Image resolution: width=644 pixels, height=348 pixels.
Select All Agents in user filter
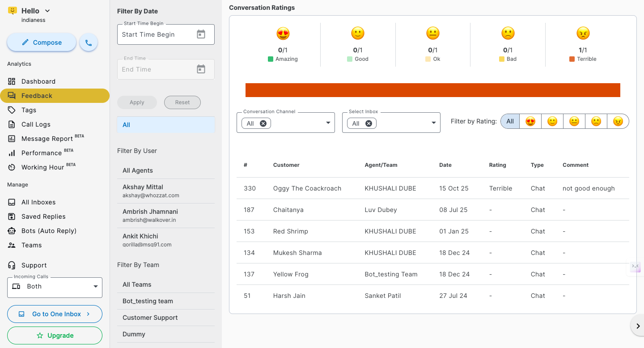click(x=166, y=170)
